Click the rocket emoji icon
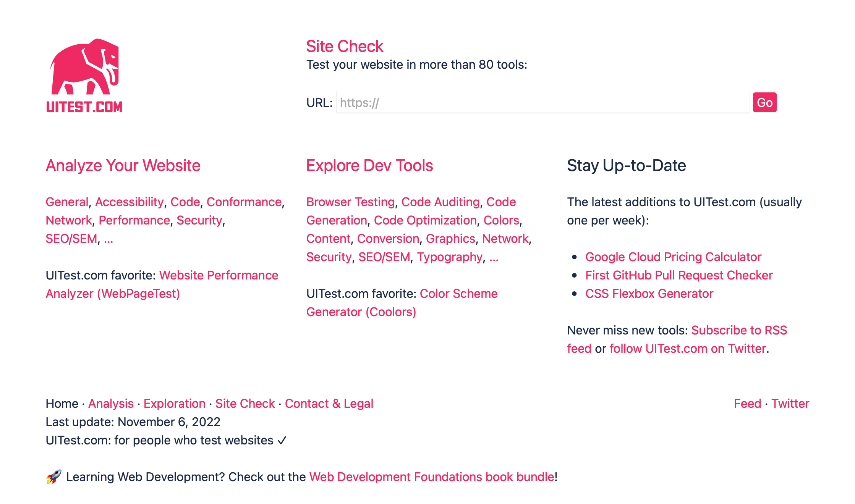Image resolution: width=855 pixels, height=504 pixels. click(x=54, y=477)
